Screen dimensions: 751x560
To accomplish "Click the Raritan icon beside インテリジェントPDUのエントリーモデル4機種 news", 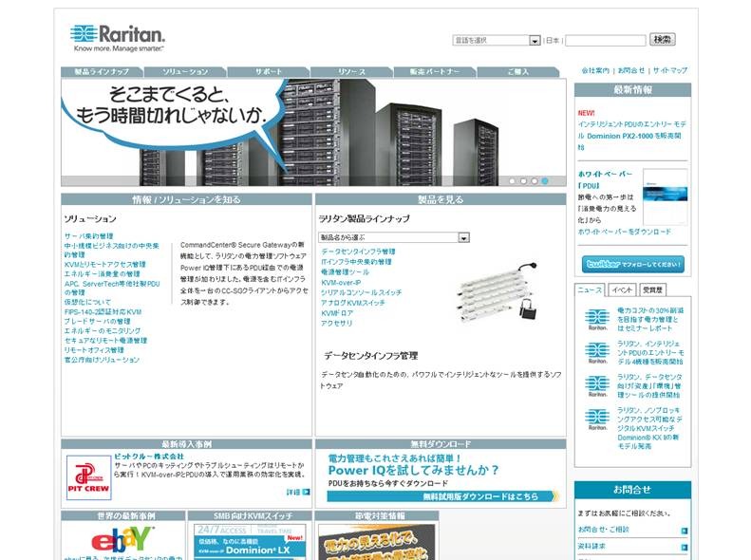I will pos(597,353).
